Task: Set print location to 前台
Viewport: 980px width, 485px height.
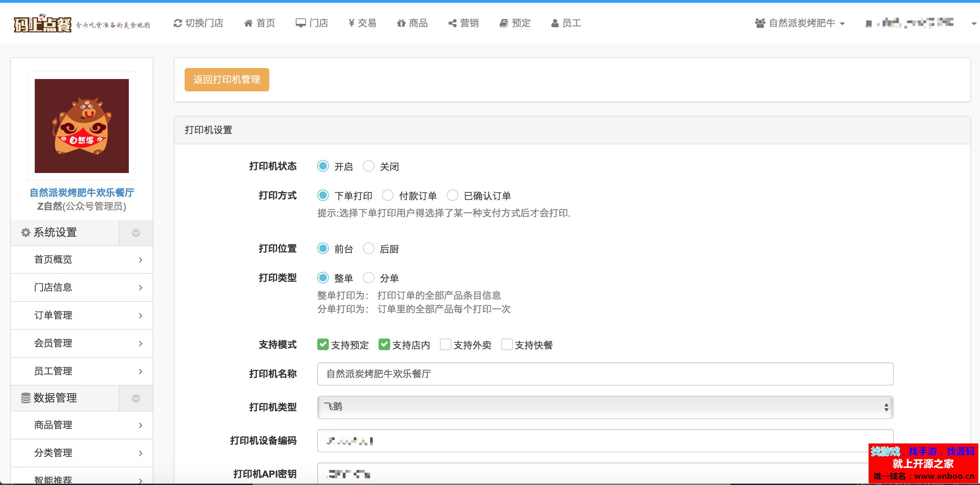Action: [x=323, y=249]
